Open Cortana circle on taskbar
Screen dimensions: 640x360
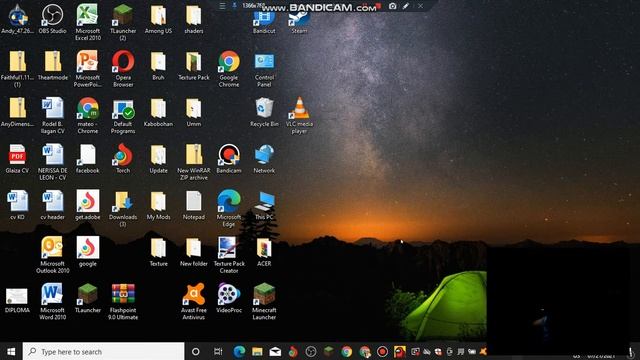pyautogui.click(x=196, y=351)
